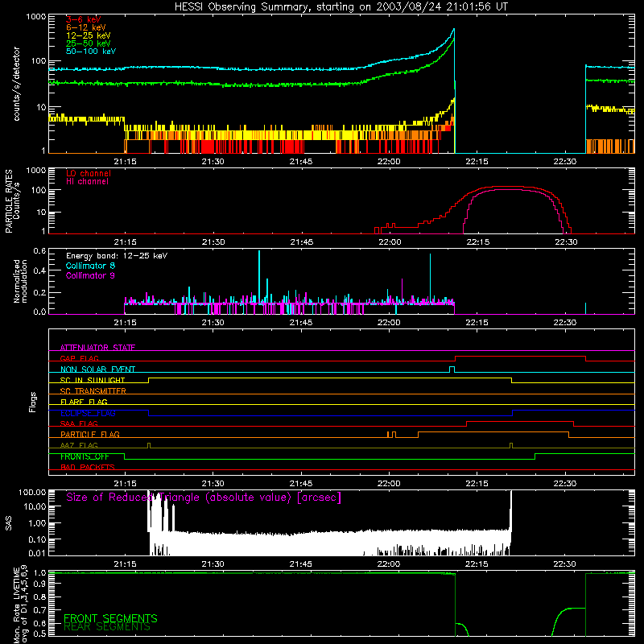Select the REAR SEGMENTS legend label

click(107, 627)
